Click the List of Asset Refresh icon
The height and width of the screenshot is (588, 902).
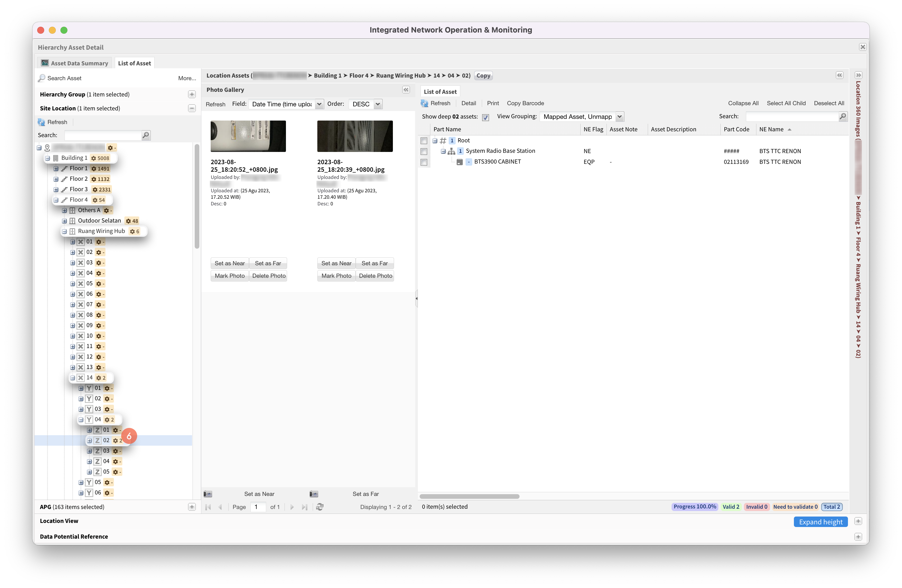coord(425,103)
